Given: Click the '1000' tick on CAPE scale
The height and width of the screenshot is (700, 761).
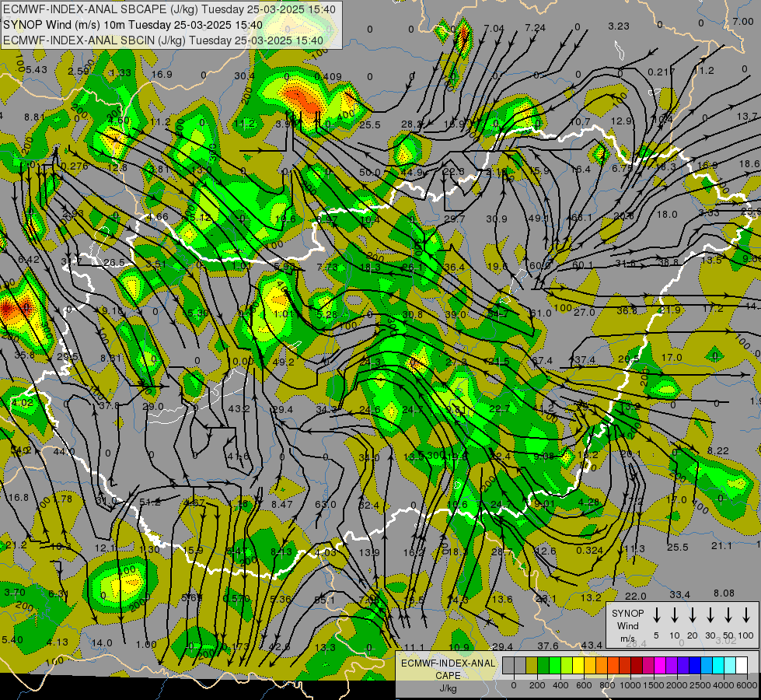Looking at the screenshot, I should [630, 685].
